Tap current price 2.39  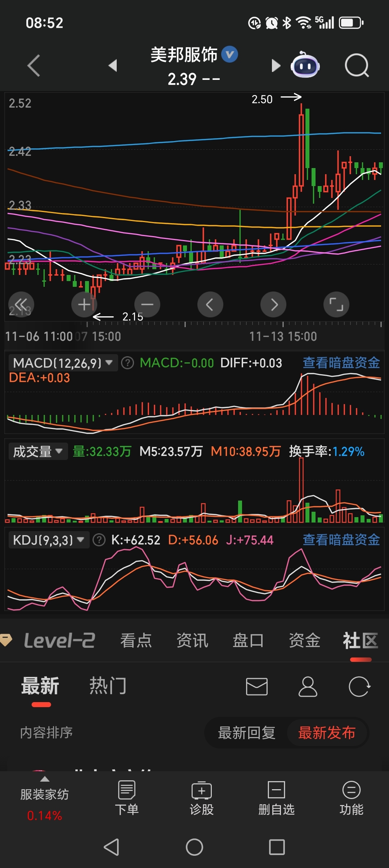[x=182, y=79]
